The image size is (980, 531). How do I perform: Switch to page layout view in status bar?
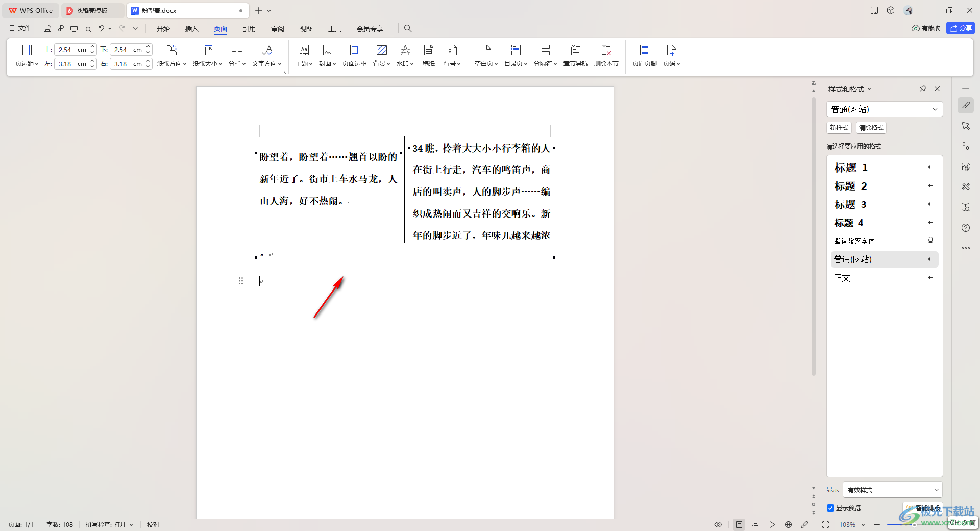pos(739,524)
